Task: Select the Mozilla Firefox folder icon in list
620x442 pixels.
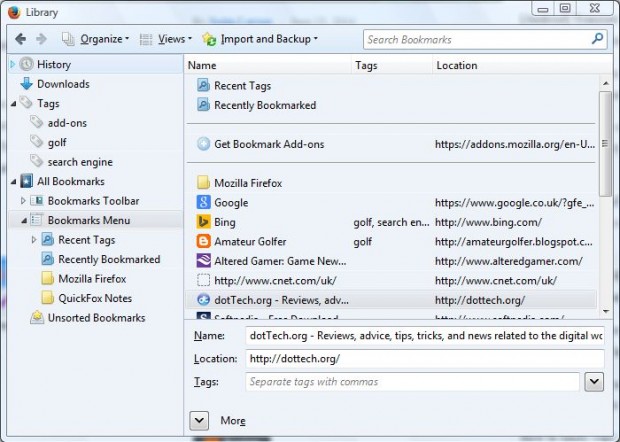Action: pos(203,183)
